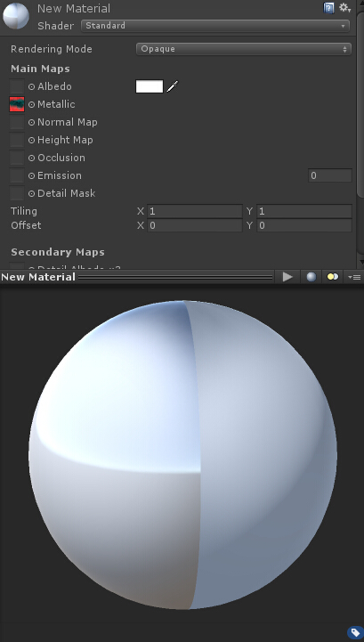Click the New Material preview title bar
Viewport: 364px width, 642px height.
pos(137,277)
